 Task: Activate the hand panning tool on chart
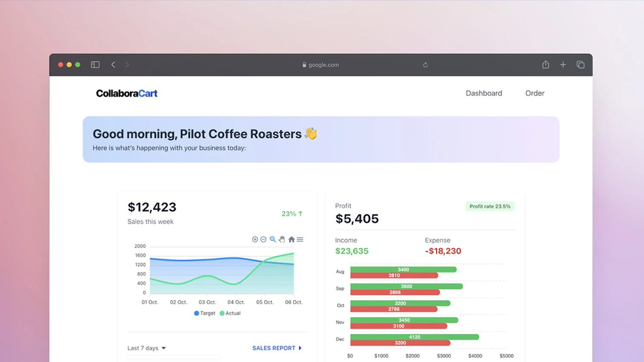(x=282, y=239)
